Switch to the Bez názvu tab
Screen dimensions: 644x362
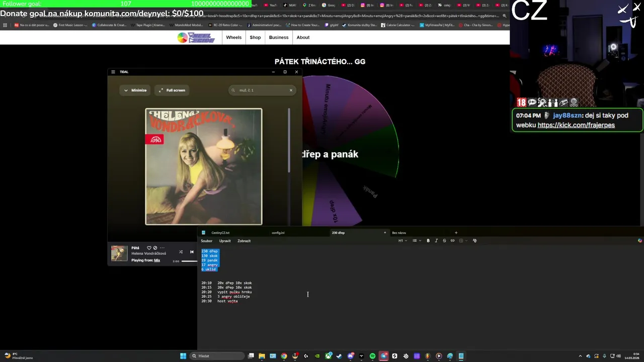point(399,233)
